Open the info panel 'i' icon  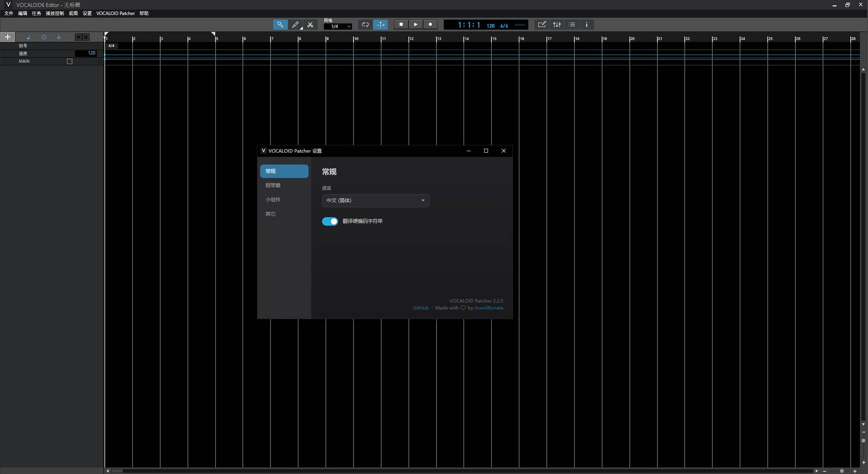[586, 25]
